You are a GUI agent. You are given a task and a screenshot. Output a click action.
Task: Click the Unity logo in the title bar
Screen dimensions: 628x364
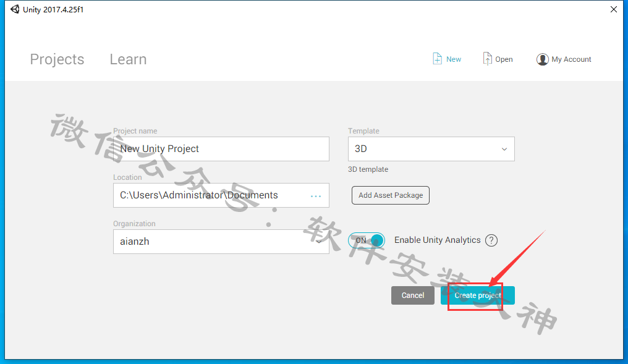coord(15,9)
